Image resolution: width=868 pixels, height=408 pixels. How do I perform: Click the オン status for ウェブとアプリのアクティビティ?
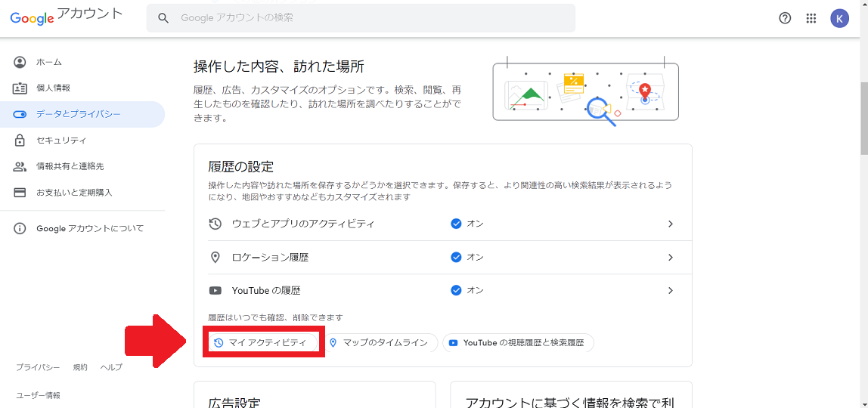point(475,224)
